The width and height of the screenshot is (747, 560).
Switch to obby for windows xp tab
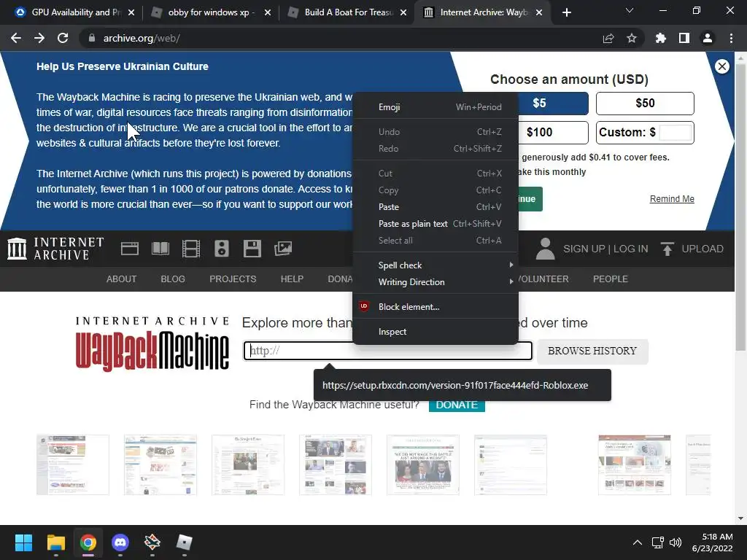click(x=209, y=12)
